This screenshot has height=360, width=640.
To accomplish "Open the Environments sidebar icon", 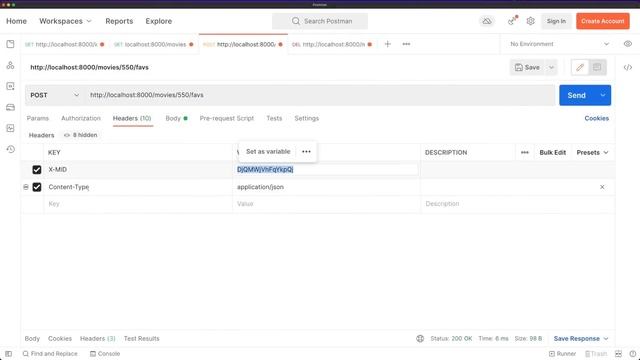I will coord(10,86).
